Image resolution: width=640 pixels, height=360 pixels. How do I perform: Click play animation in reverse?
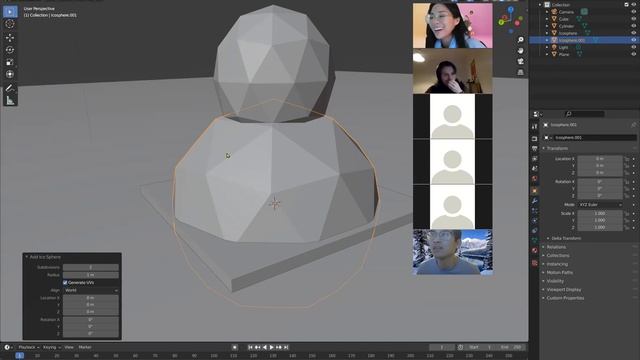point(264,347)
